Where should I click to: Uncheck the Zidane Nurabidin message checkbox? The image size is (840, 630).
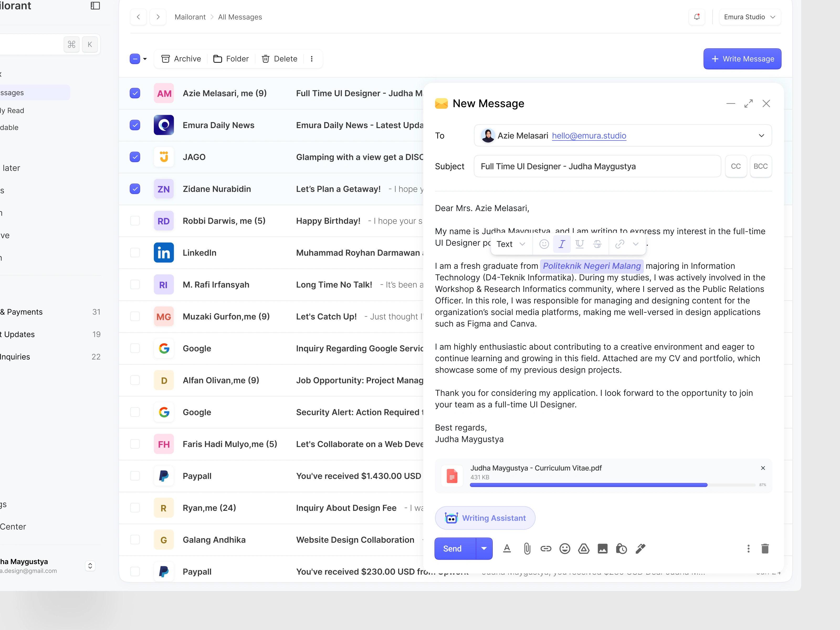click(135, 189)
